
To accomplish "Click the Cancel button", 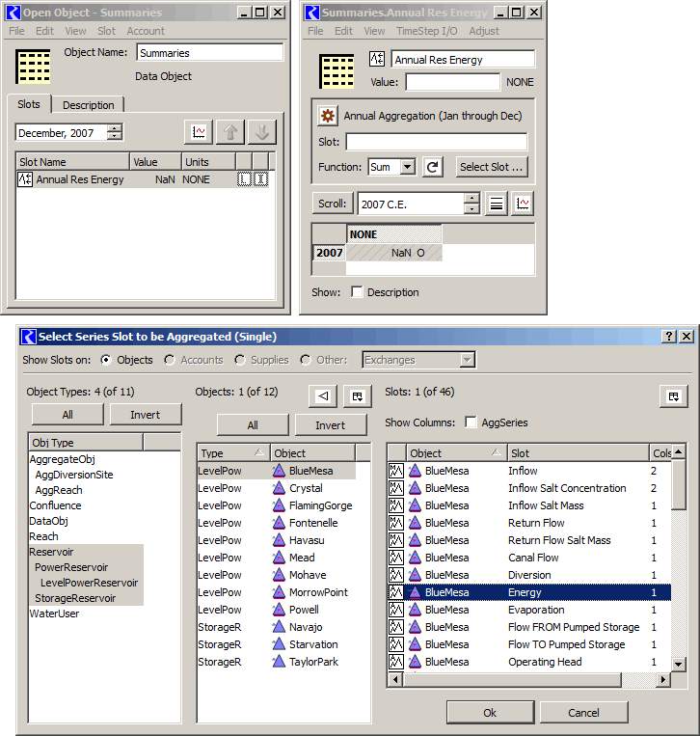I will point(583,712).
